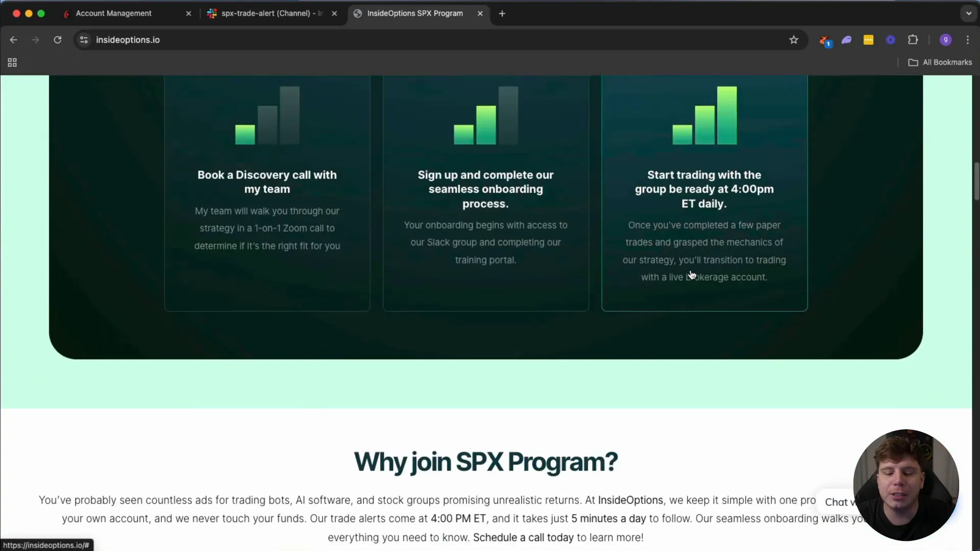Close the spx-trade-alert tab
The height and width of the screenshot is (551, 980).
(x=334, y=14)
